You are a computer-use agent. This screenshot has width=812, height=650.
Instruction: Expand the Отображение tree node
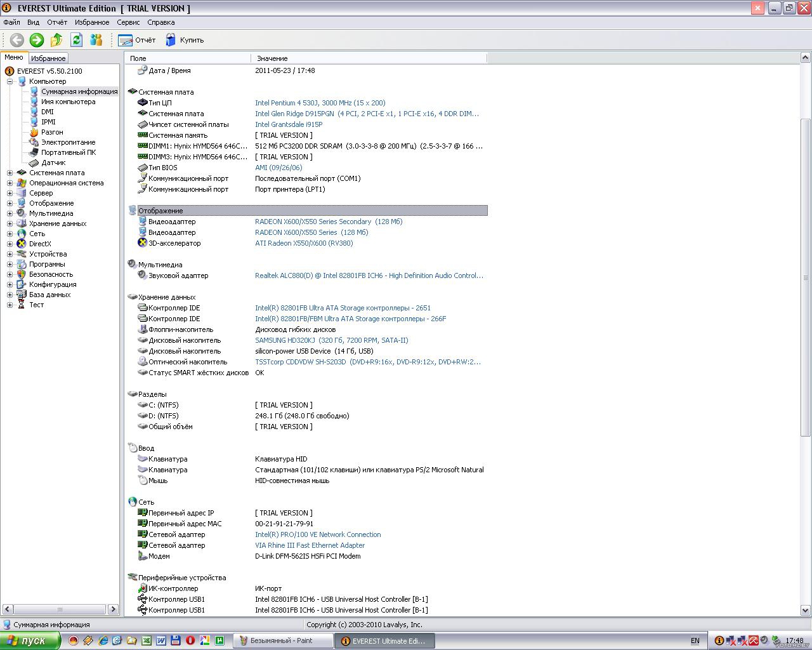click(x=10, y=203)
